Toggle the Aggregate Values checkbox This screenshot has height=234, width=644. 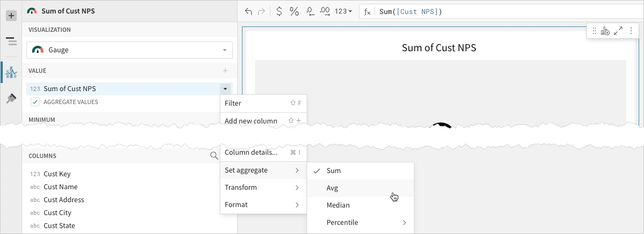35,102
